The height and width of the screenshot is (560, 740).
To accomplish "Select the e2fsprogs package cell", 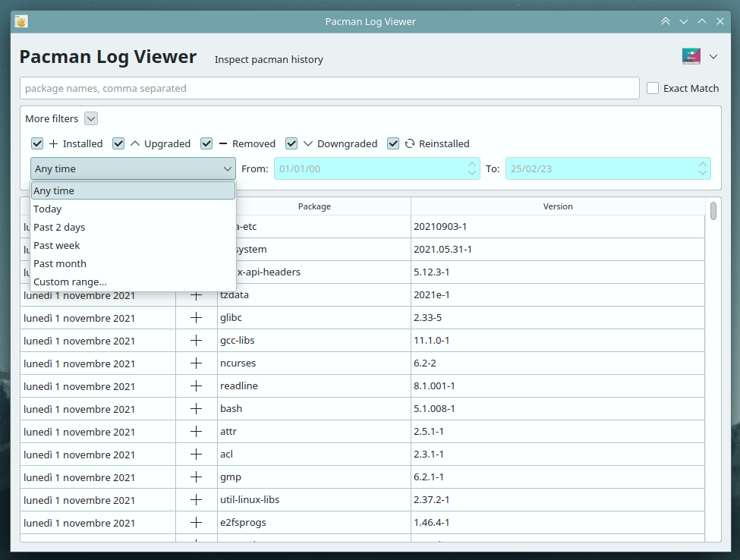I will 314,522.
